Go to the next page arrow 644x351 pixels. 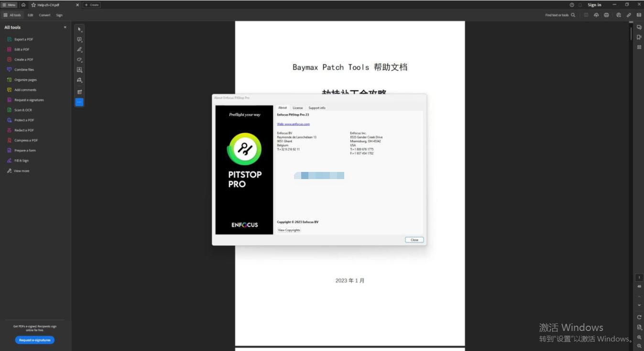639,305
